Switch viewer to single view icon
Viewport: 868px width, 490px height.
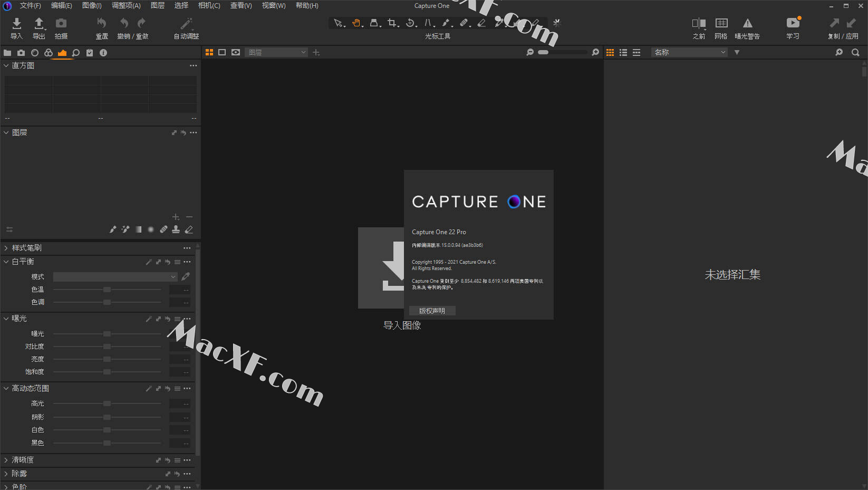(222, 52)
